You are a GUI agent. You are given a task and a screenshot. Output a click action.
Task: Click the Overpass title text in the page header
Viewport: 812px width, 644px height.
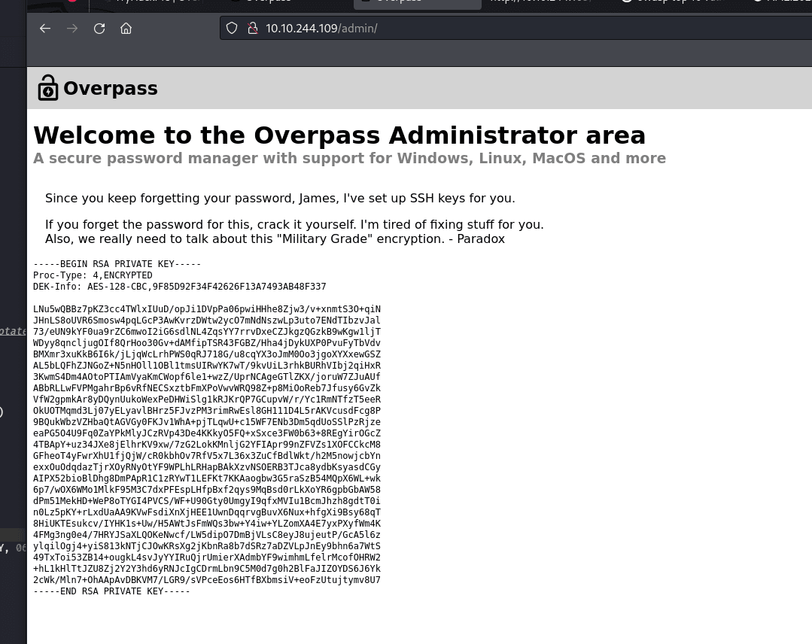pos(110,88)
